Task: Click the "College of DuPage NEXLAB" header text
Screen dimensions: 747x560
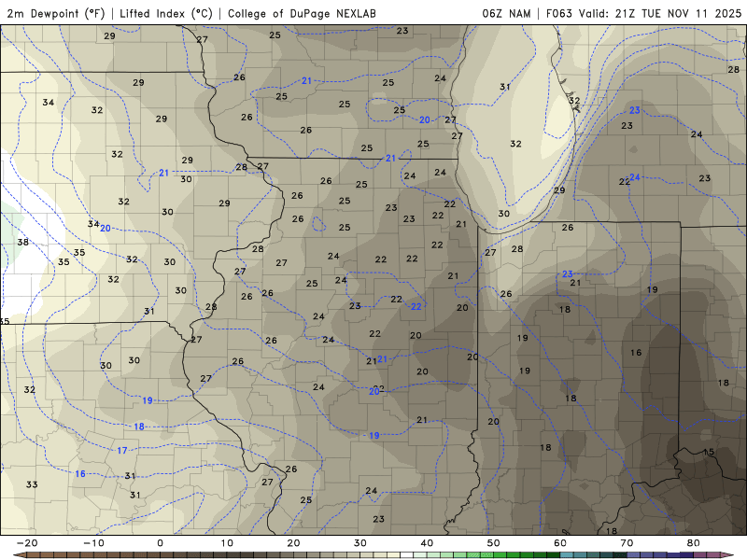Action: coord(302,13)
